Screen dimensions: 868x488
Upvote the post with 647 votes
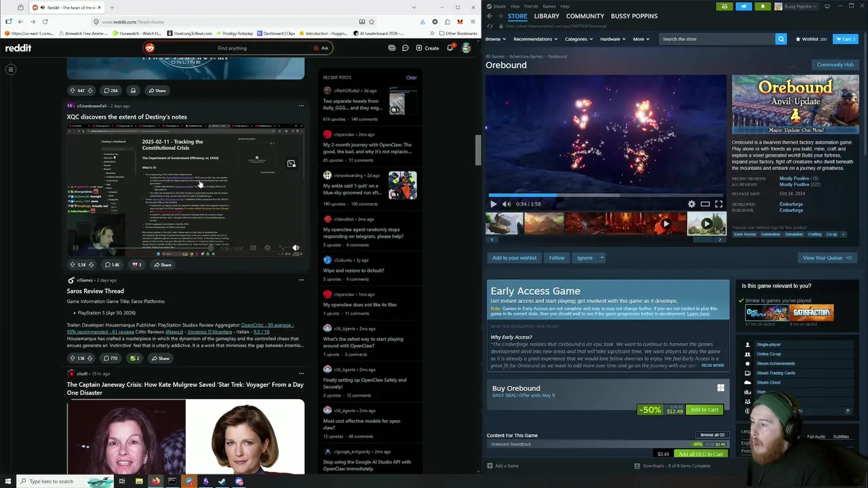pos(73,90)
